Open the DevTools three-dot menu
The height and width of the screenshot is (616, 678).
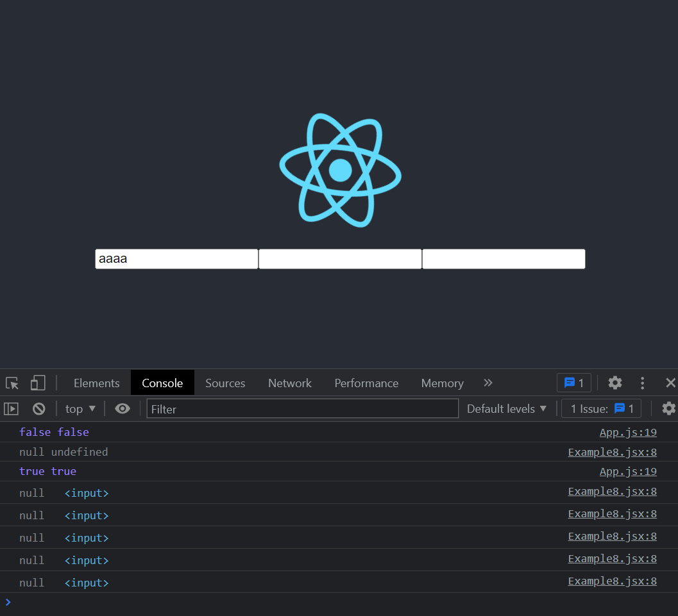[642, 383]
